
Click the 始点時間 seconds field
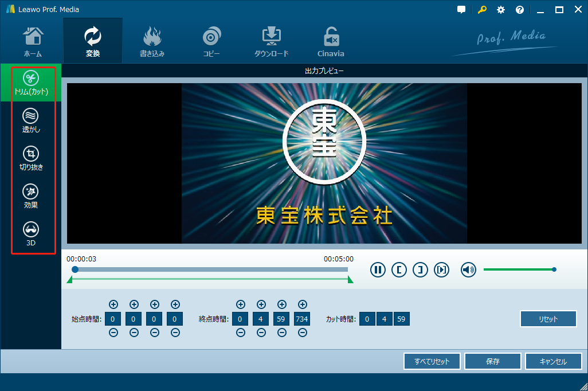(154, 319)
